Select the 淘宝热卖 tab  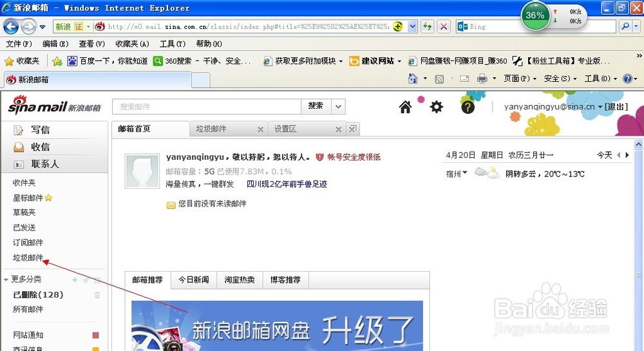[240, 280]
